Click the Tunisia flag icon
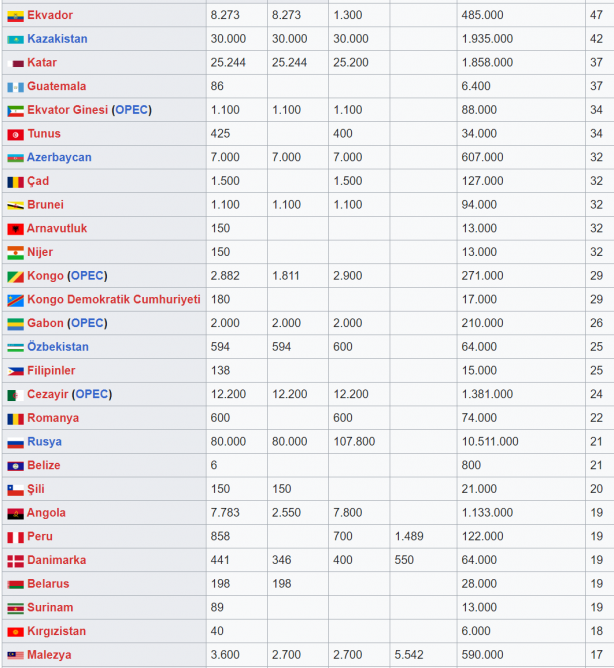The width and height of the screenshot is (614, 668). click(15, 134)
